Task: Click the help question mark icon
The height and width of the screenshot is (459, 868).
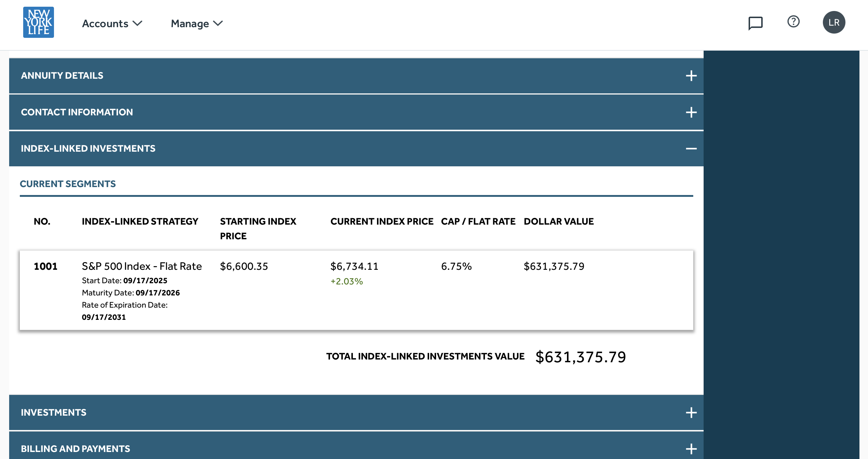Action: (x=794, y=22)
